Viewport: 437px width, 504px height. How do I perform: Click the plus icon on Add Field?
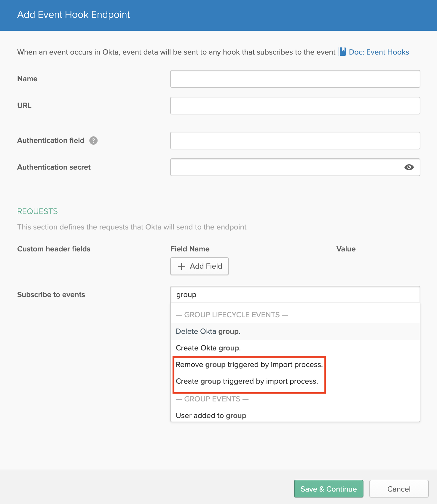(x=181, y=266)
